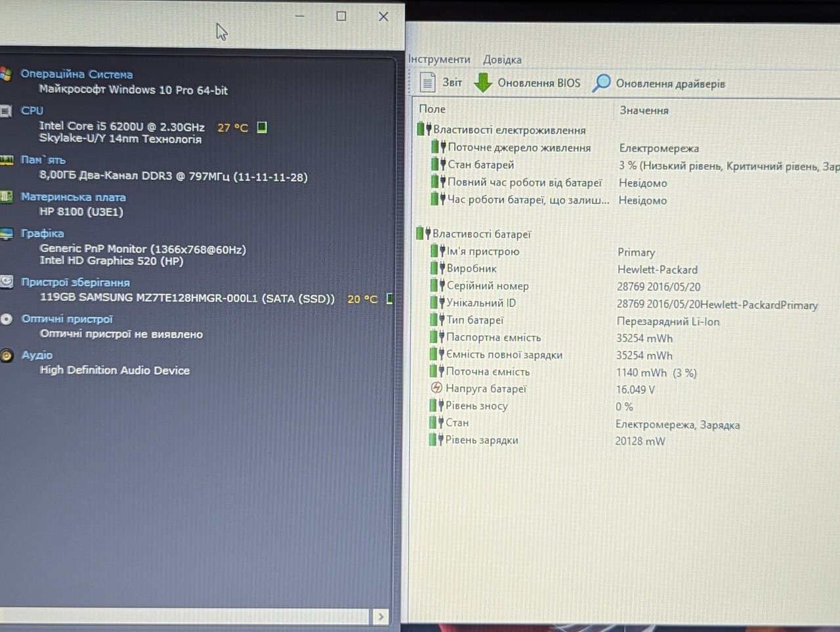Click the Аудіо speaker icon
Viewport: 840px width, 632px height.
(6, 355)
